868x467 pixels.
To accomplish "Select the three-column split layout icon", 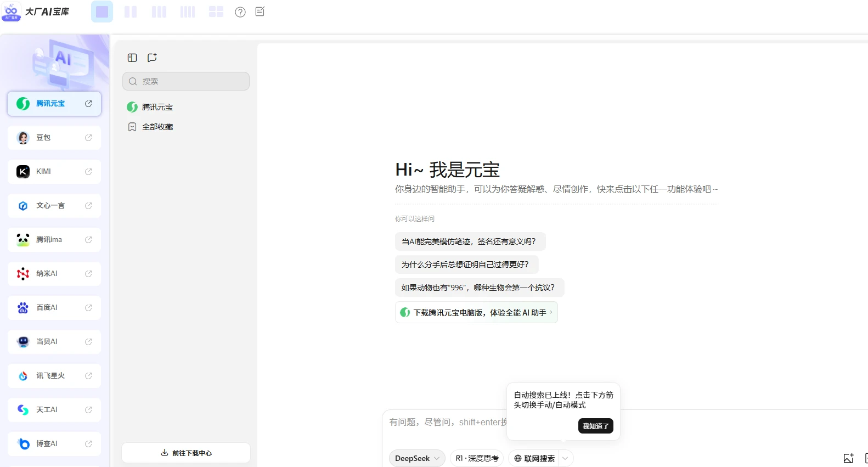I will 159,12.
